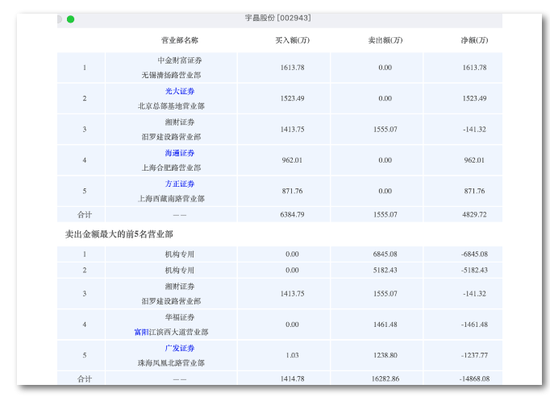Click sell total 16282.86

(385, 379)
